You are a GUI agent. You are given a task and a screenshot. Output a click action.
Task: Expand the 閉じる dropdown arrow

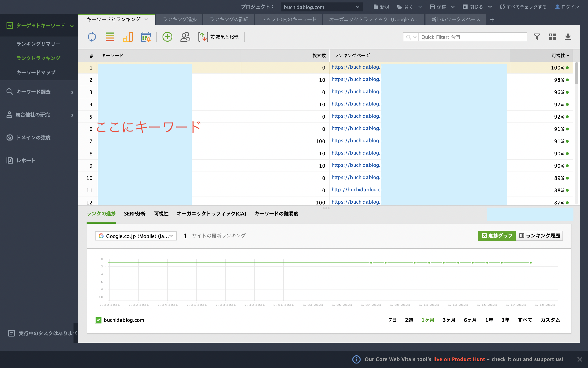490,7
